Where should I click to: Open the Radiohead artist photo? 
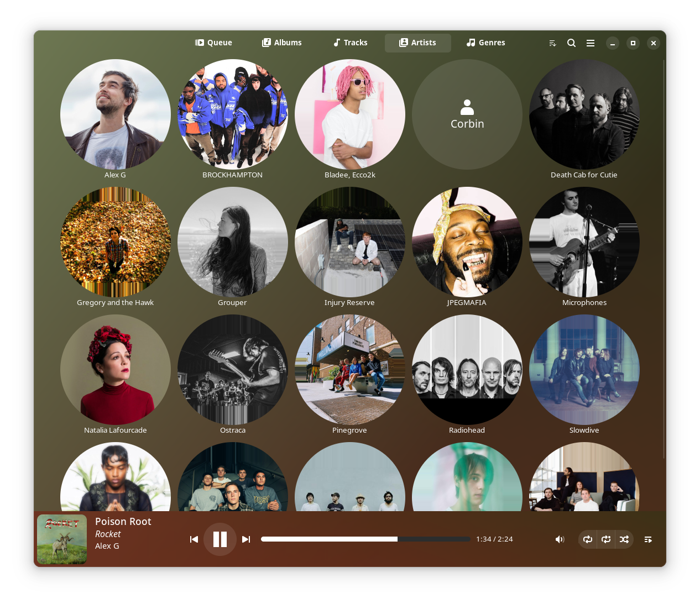(467, 370)
